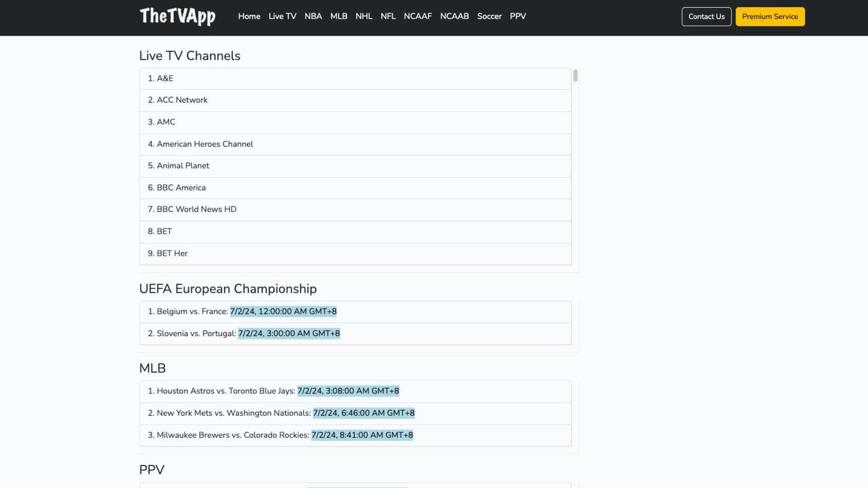Open the BET Her channel

tap(355, 254)
